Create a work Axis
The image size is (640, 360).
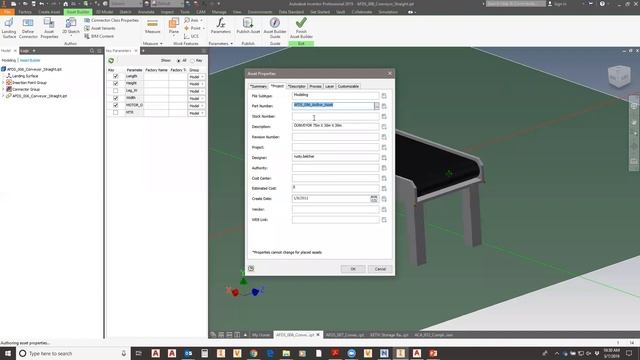(193, 20)
